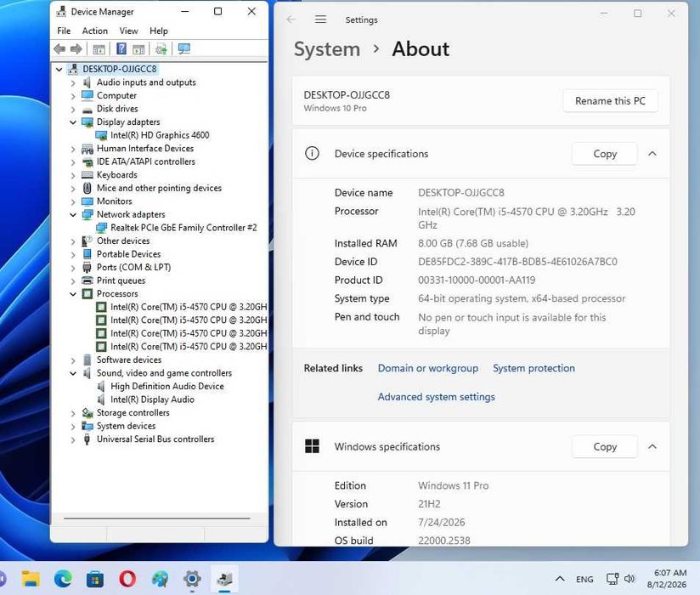Click the Disk drives icon
The width and height of the screenshot is (700, 595).
[87, 109]
